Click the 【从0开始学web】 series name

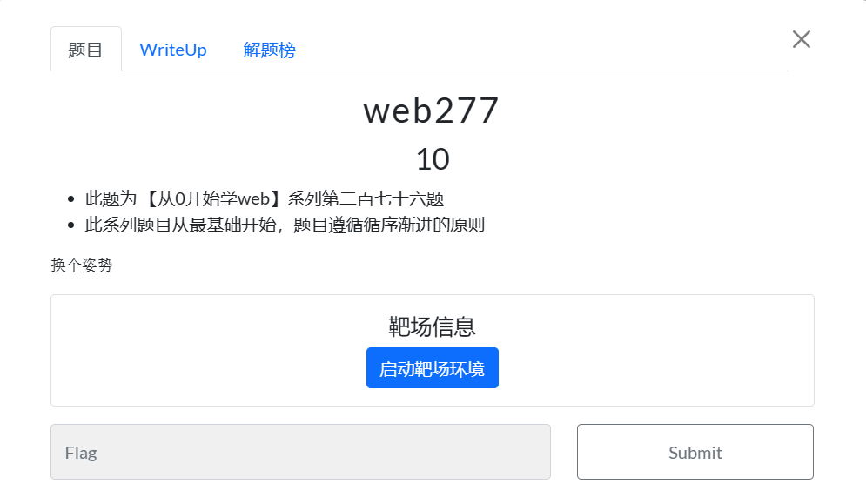212,198
